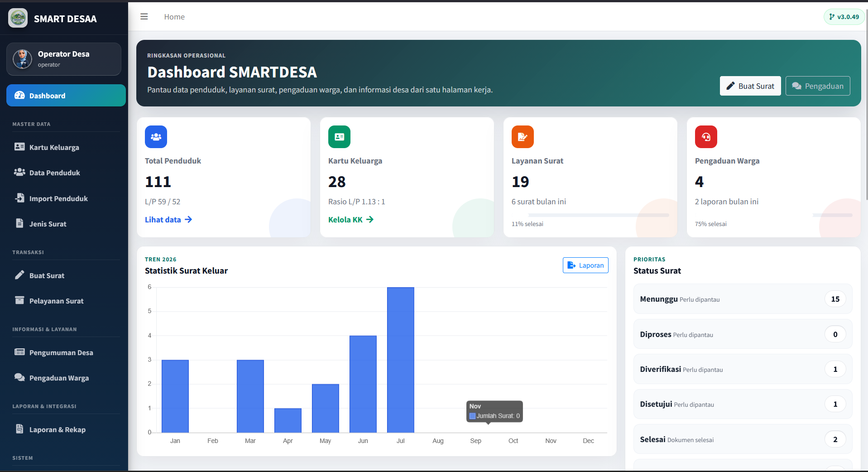Click the Diverifikasi status row

[743, 369]
